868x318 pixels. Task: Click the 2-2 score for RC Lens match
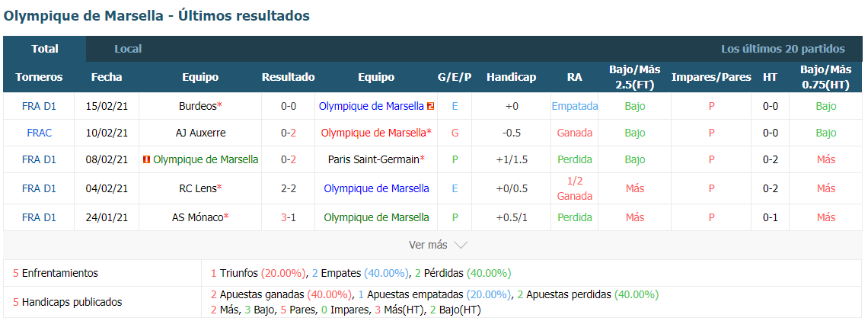tap(289, 188)
